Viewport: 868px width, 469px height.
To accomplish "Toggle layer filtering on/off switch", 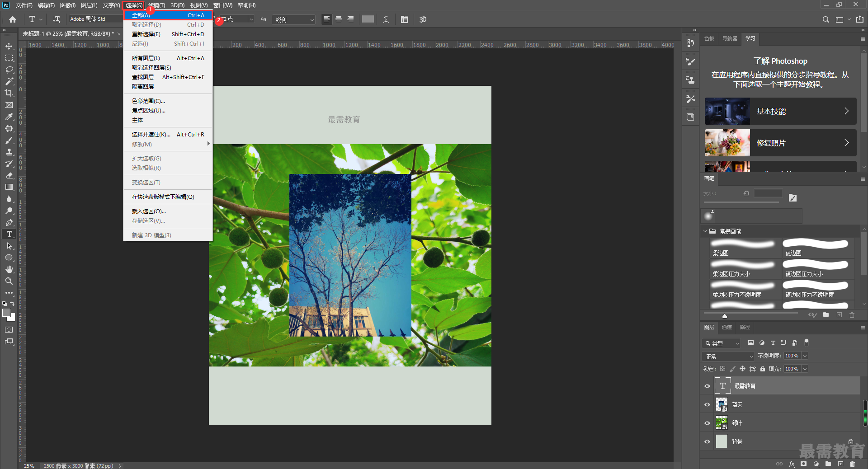I will click(x=807, y=342).
